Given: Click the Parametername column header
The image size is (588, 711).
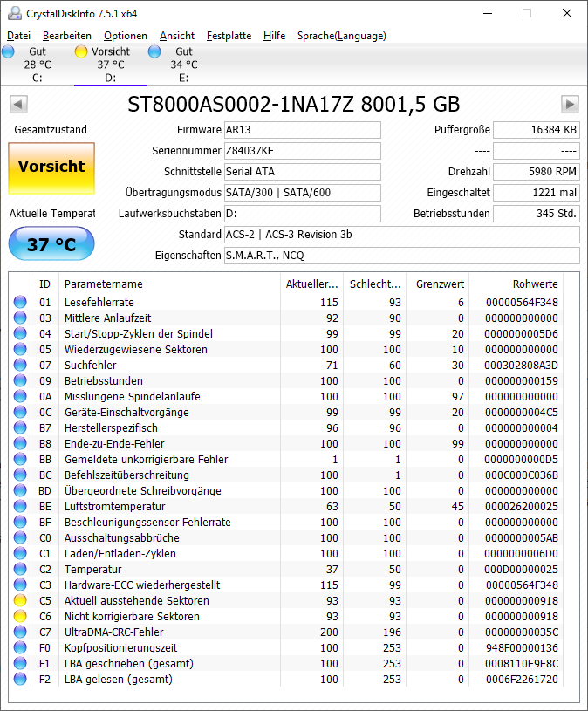Looking at the screenshot, I should pos(169,284).
